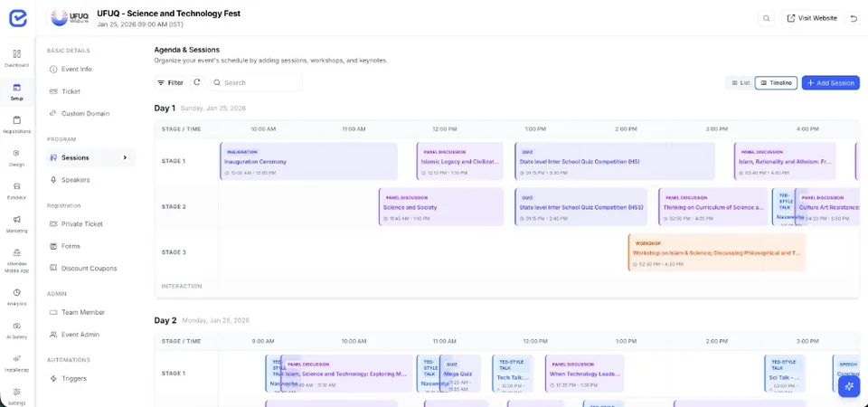Open the Exhibitor booth icon
Viewport: 868px width, 407px height.
coord(16,186)
